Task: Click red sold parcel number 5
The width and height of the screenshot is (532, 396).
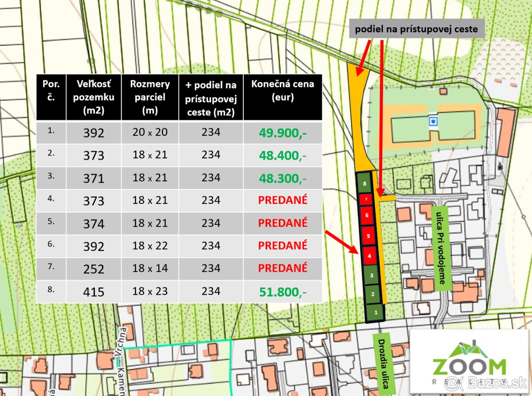Action: [368, 235]
